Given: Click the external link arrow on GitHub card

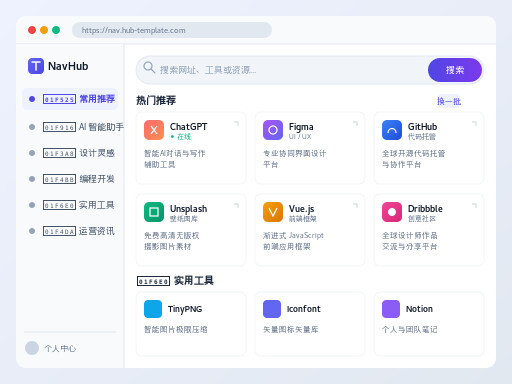Looking at the screenshot, I should pos(475,124).
